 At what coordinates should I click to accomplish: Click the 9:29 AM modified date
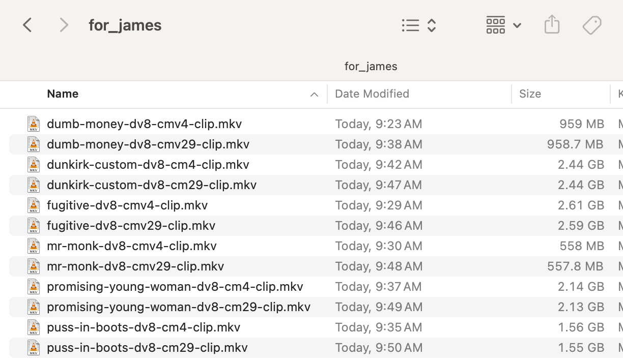pos(379,205)
